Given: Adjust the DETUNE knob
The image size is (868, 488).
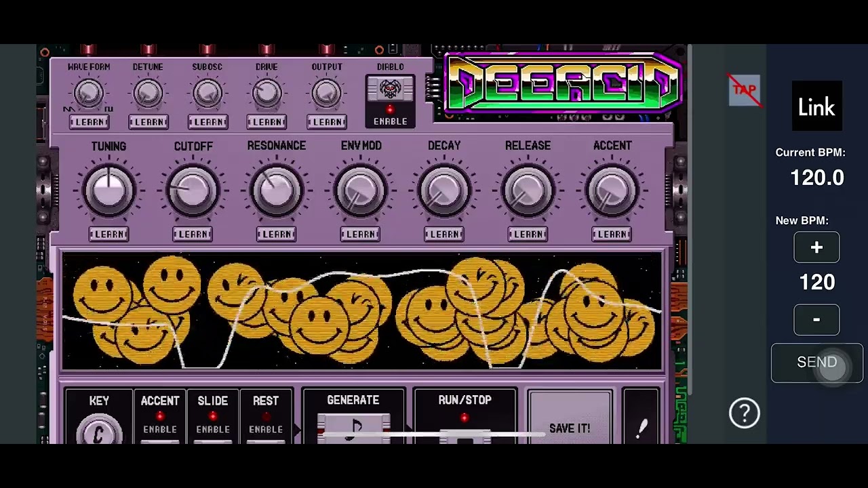Looking at the screenshot, I should click(x=148, y=94).
